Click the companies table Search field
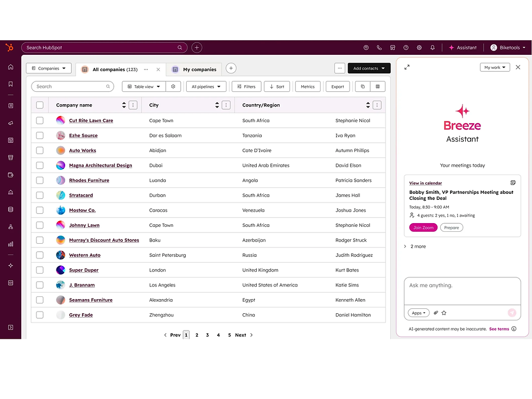This screenshot has height=399, width=532. (x=73, y=86)
